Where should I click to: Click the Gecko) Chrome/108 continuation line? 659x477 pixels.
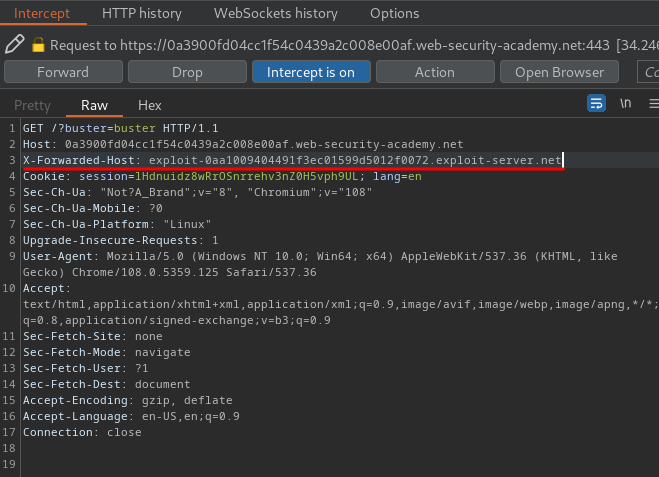[x=170, y=272]
